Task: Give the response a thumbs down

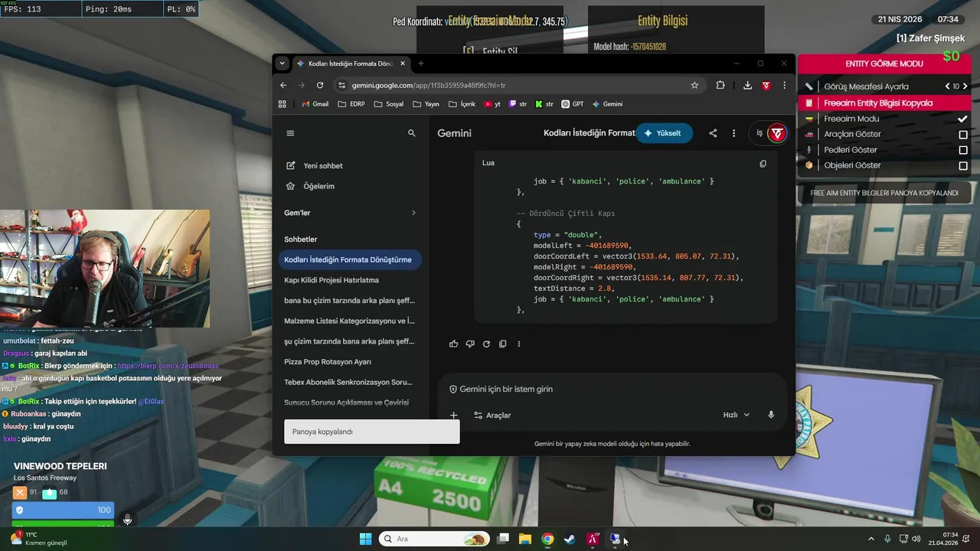Action: coord(470,344)
